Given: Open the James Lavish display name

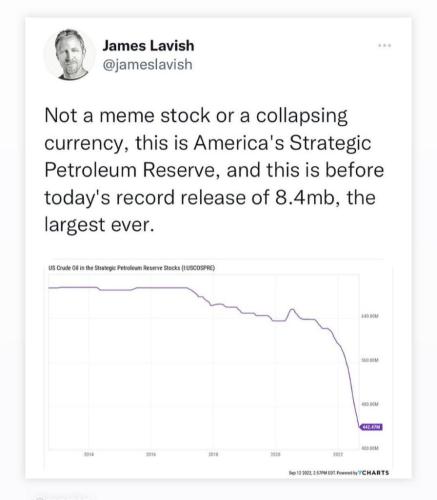Looking at the screenshot, I should 148,45.
